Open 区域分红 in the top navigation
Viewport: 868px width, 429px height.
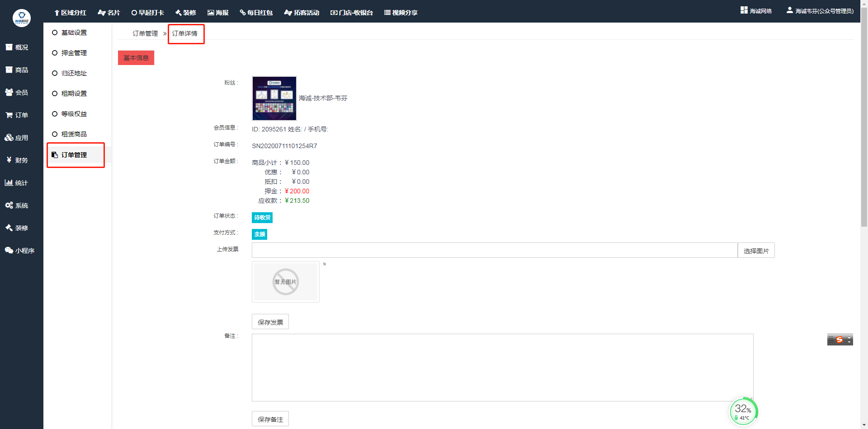[x=70, y=13]
